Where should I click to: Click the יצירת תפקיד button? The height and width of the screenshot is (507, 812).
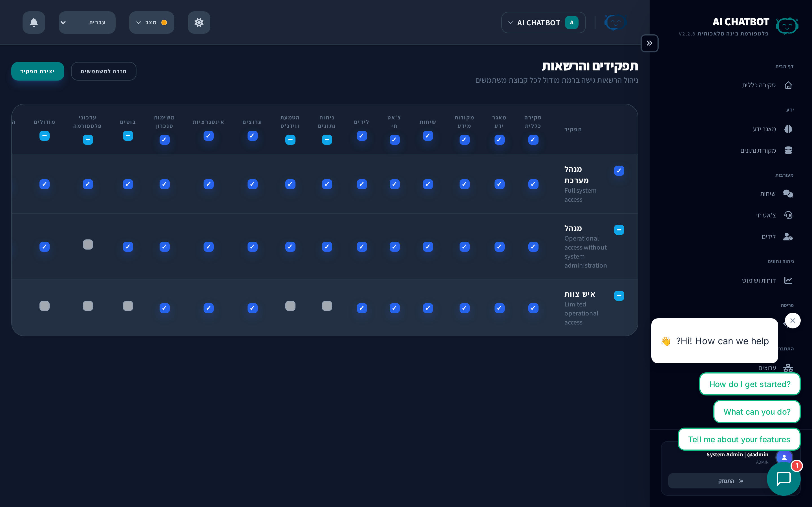click(x=37, y=72)
